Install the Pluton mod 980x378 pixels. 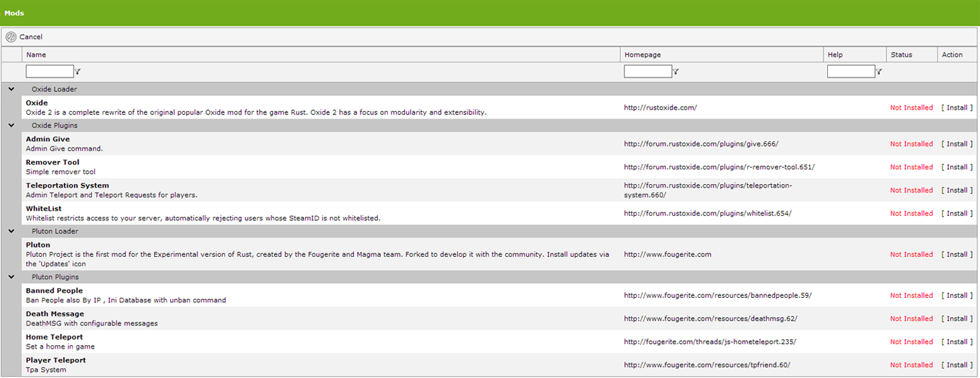[957, 254]
